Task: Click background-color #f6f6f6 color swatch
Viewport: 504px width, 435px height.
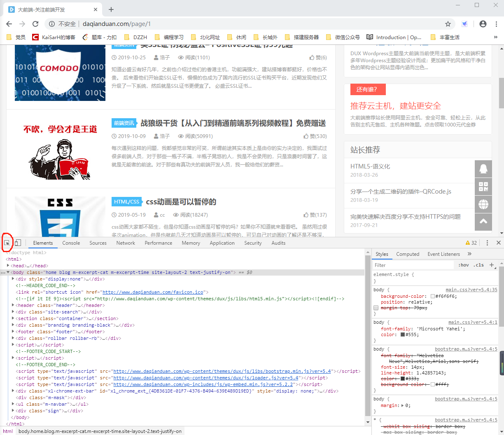Action: (x=433, y=296)
